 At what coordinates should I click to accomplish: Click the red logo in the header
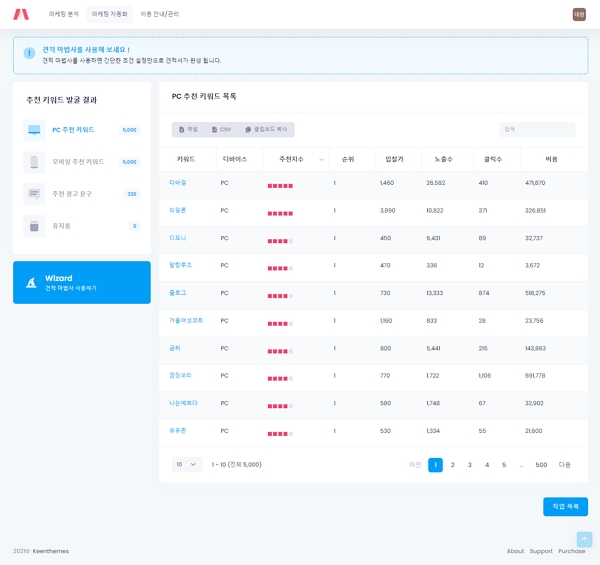21,14
